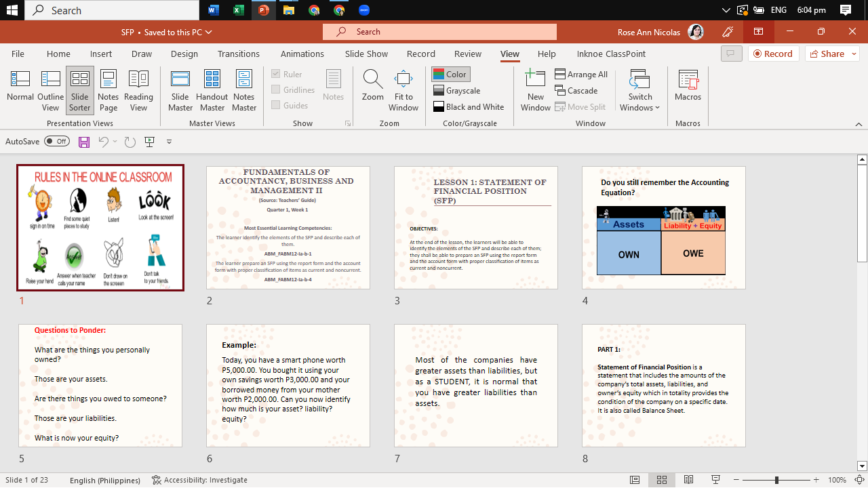
Task: Select slide 4 Accounting Equation thumbnail
Action: (664, 228)
